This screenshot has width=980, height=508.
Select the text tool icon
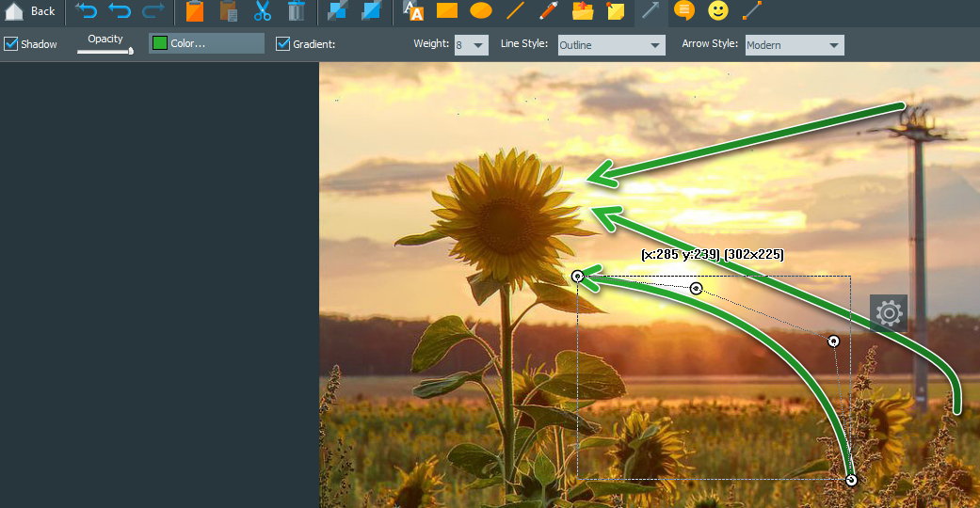(412, 11)
